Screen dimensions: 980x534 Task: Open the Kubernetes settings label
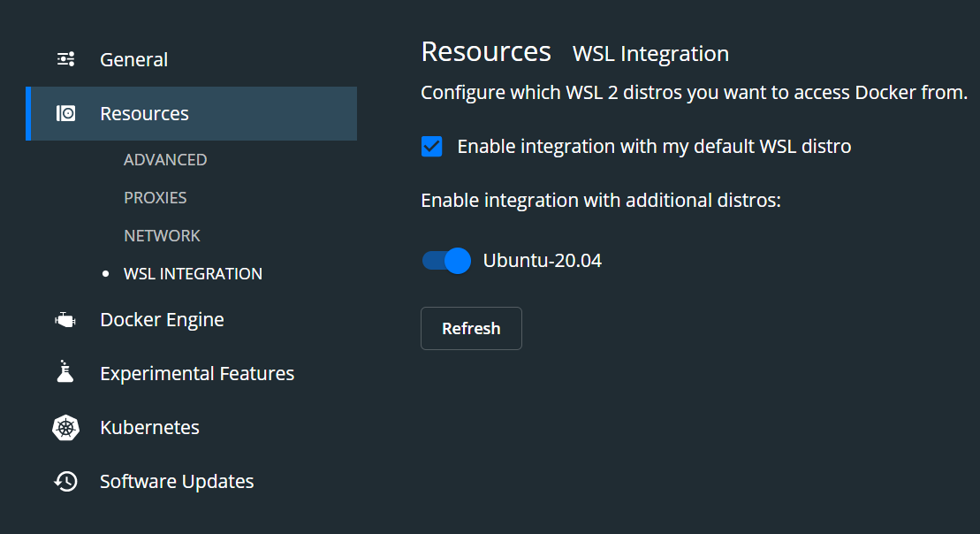pyautogui.click(x=149, y=428)
